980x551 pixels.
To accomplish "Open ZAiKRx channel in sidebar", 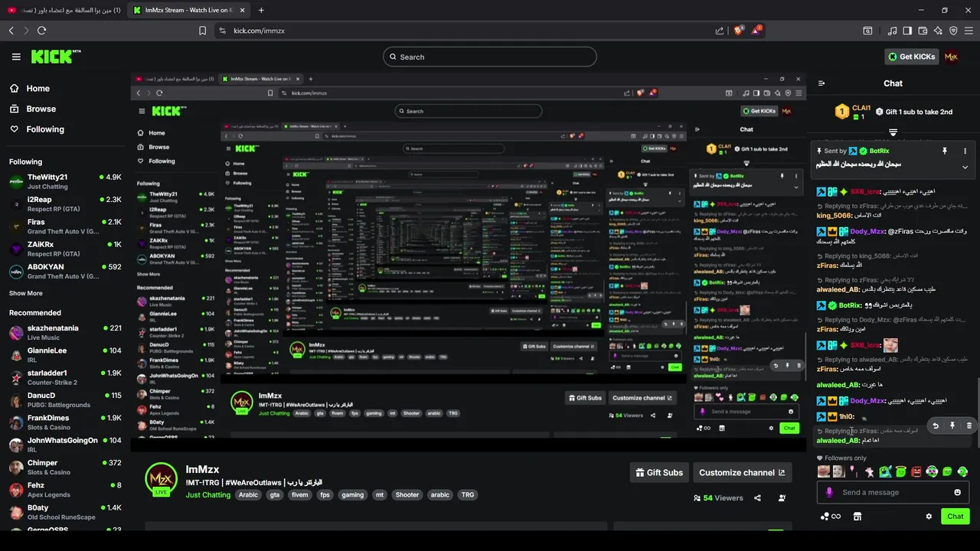I will [65, 249].
